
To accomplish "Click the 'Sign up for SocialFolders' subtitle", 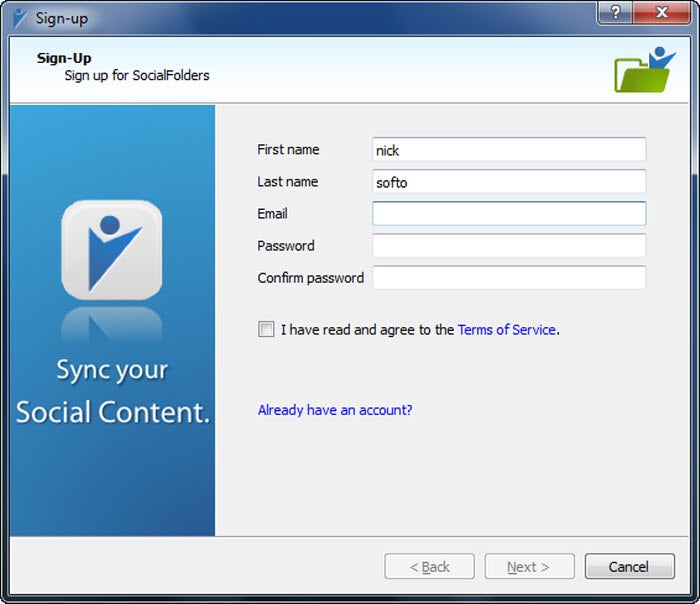I will (x=137, y=75).
